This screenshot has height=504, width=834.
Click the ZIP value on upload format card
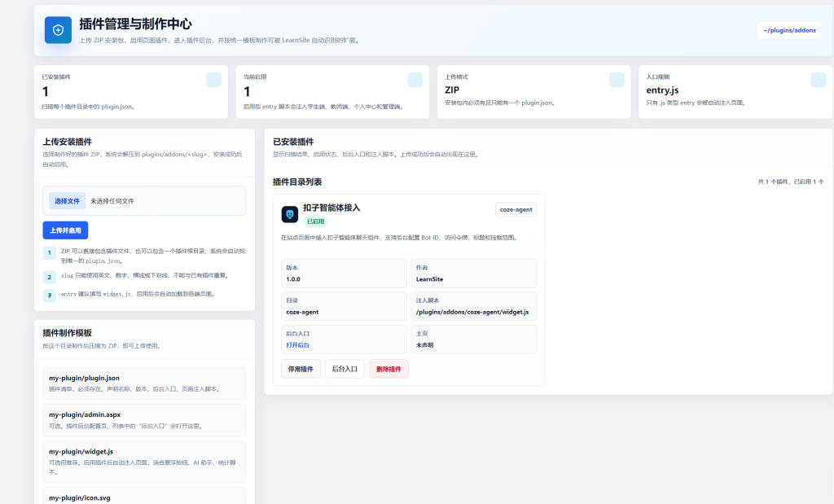pos(452,90)
